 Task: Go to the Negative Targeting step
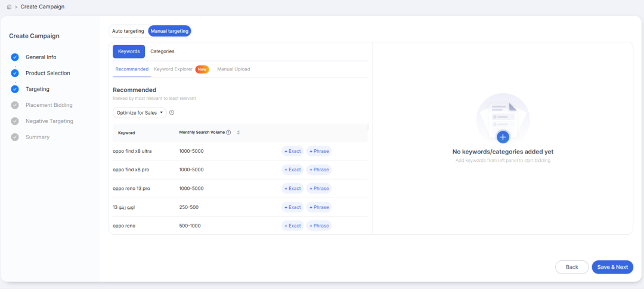(49, 121)
